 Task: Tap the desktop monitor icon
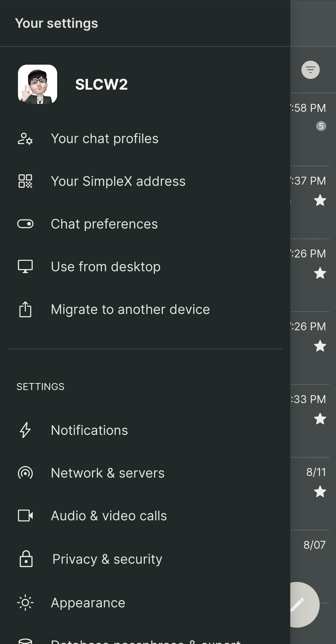click(x=25, y=266)
